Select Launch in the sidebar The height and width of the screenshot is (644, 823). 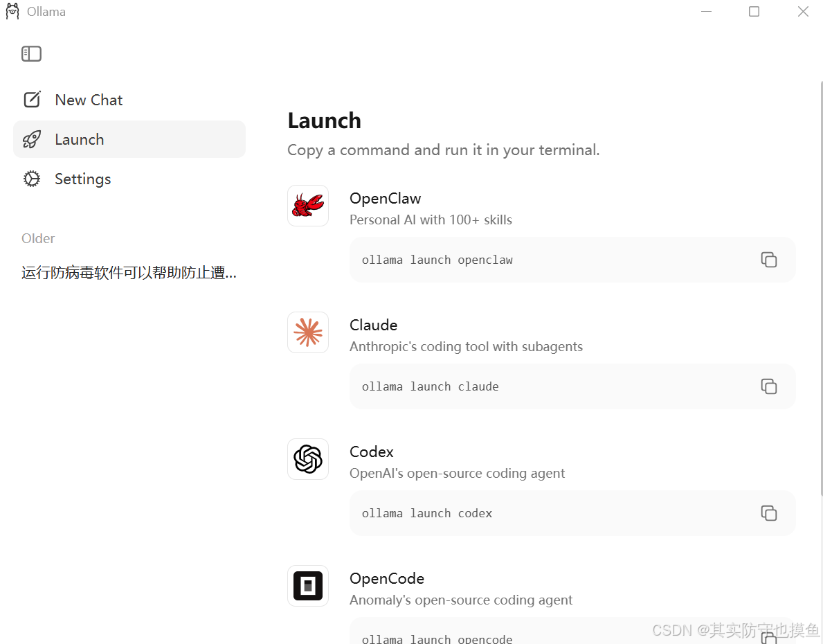pyautogui.click(x=129, y=139)
